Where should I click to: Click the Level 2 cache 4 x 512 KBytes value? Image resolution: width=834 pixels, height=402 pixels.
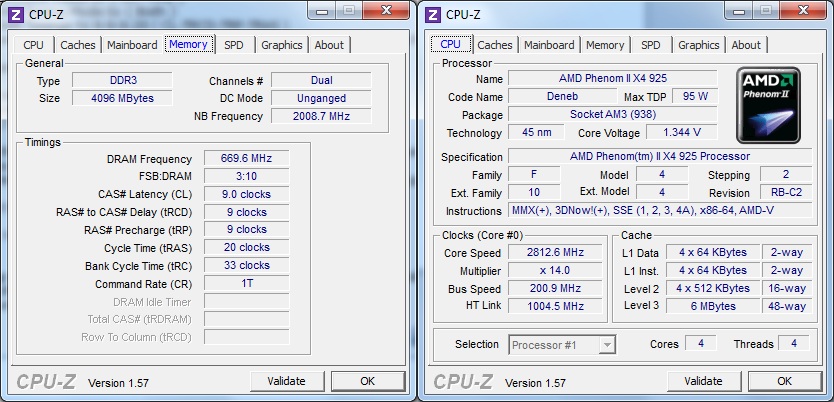[x=713, y=288]
